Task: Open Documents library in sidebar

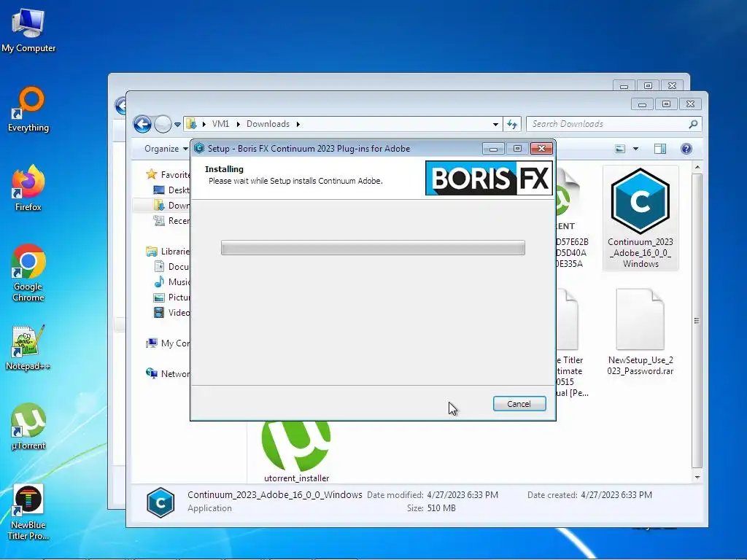Action: [171, 266]
